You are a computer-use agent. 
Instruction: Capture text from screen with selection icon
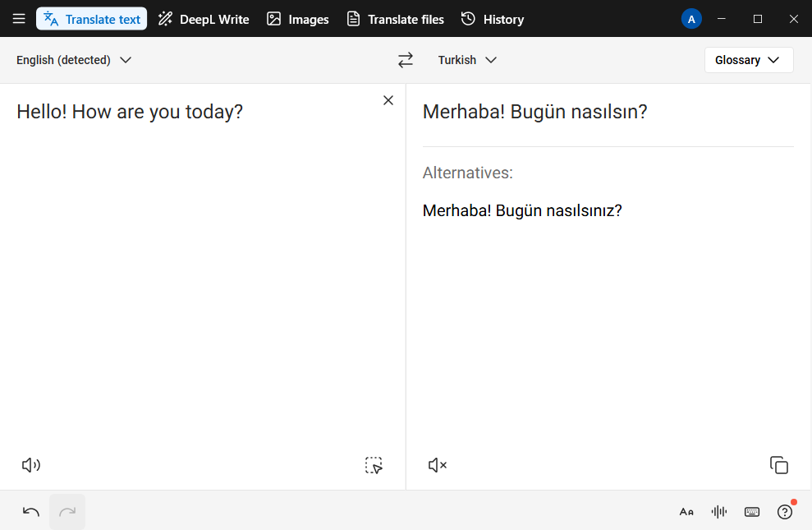click(x=374, y=465)
